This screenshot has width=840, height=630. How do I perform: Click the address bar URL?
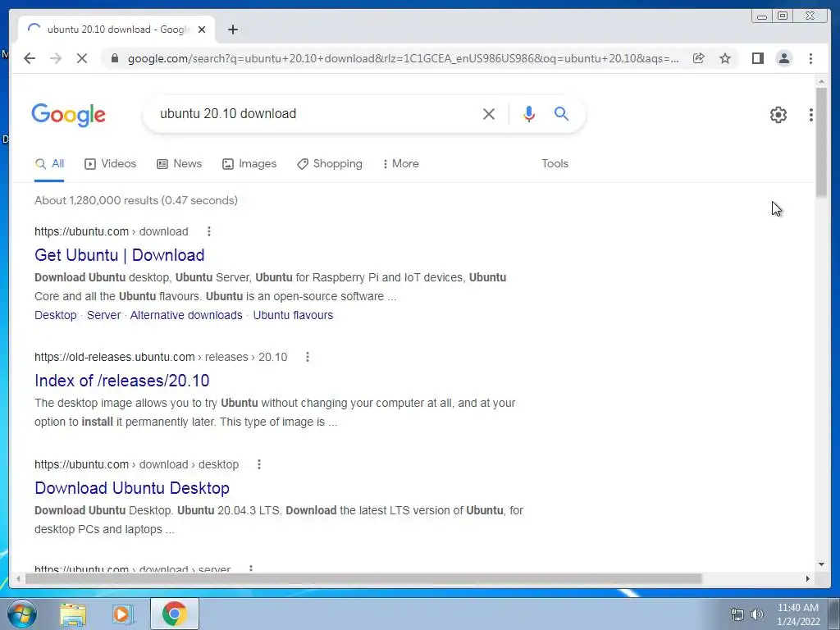403,58
